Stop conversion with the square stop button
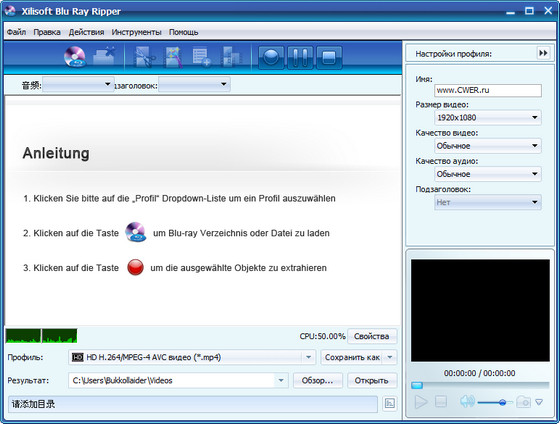The image size is (560, 424). pyautogui.click(x=329, y=57)
